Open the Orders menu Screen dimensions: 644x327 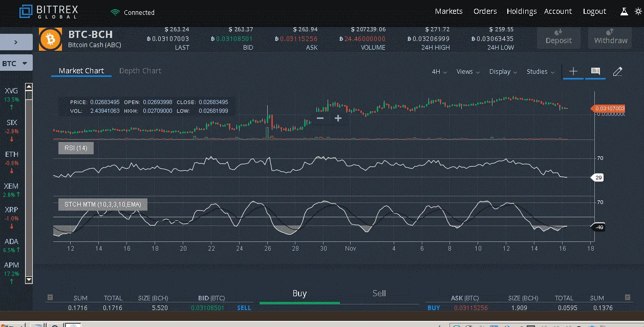click(485, 11)
